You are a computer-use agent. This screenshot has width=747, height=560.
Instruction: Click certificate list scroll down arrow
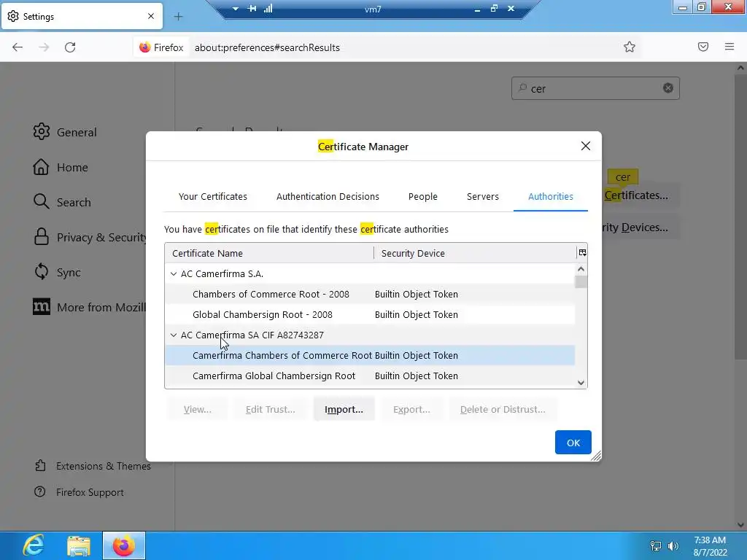pos(581,382)
